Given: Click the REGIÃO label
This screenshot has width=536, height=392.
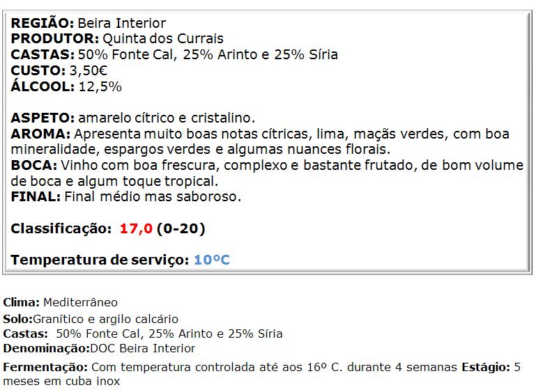Looking at the screenshot, I should click(x=43, y=23).
